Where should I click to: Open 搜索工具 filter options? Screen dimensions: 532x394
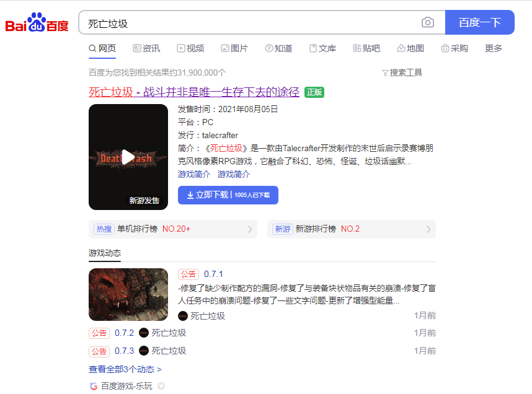(402, 72)
